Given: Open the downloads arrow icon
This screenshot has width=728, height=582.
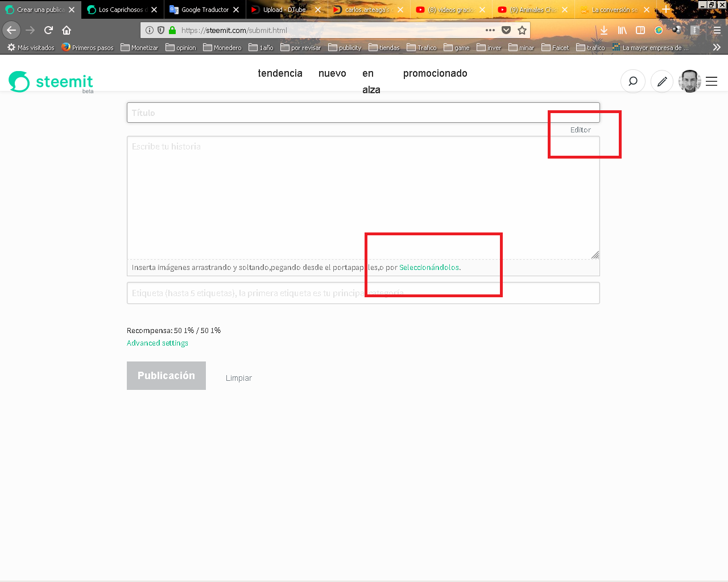Looking at the screenshot, I should point(604,30).
